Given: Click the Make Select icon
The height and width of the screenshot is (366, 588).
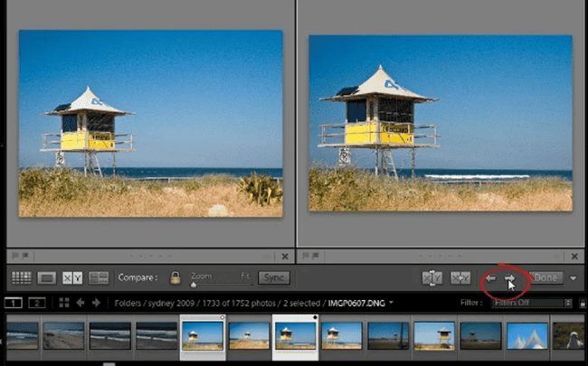Looking at the screenshot, I should pos(461,278).
